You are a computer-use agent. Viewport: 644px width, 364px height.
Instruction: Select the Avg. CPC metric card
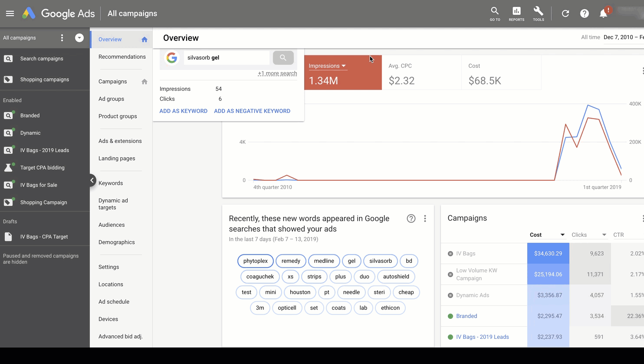[x=421, y=73]
